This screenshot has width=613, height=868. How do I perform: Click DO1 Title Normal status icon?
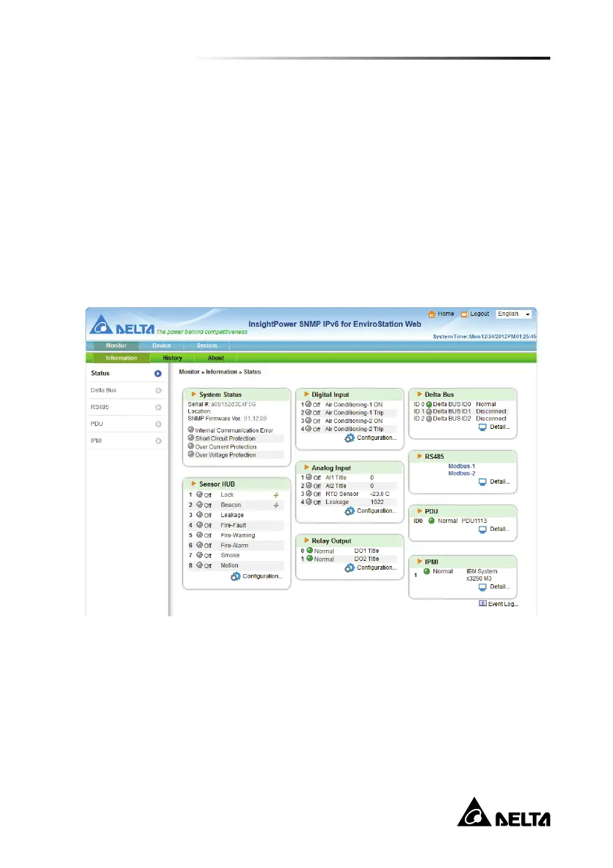click(309, 551)
